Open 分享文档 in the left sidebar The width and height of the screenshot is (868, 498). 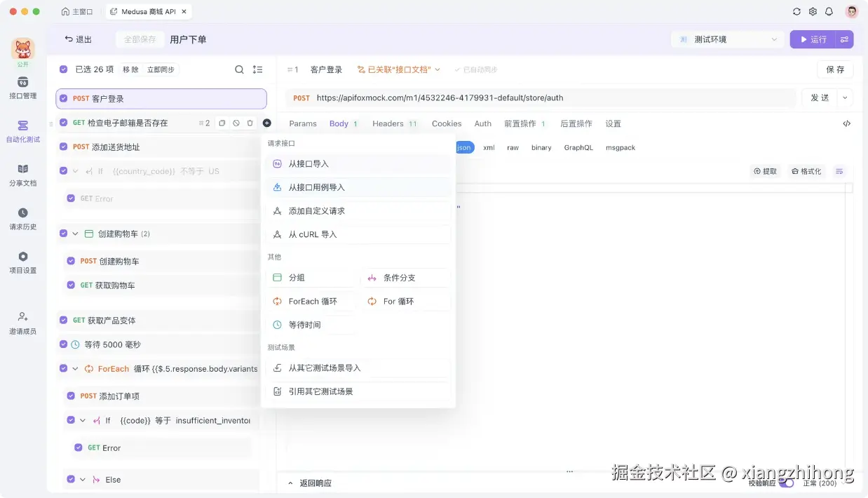(x=22, y=175)
